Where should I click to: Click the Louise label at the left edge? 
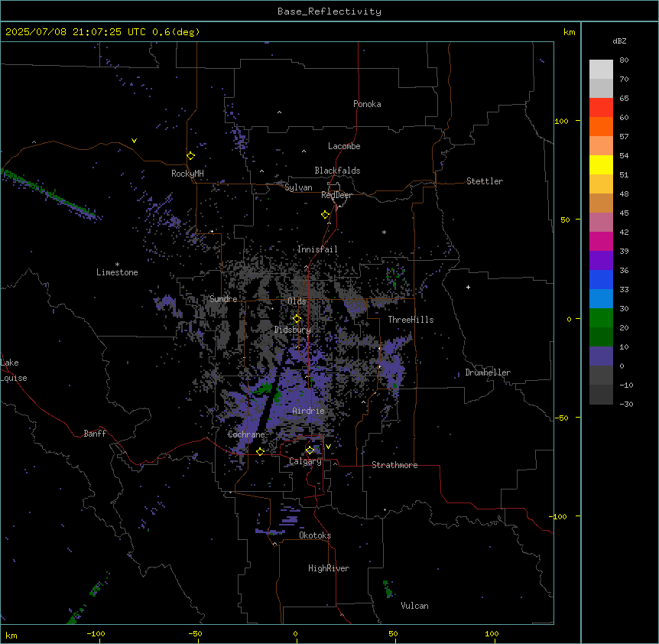pyautogui.click(x=14, y=378)
